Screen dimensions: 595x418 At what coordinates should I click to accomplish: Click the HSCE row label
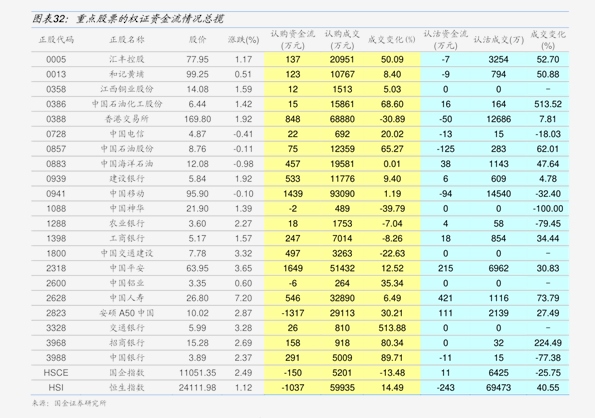tap(56, 373)
